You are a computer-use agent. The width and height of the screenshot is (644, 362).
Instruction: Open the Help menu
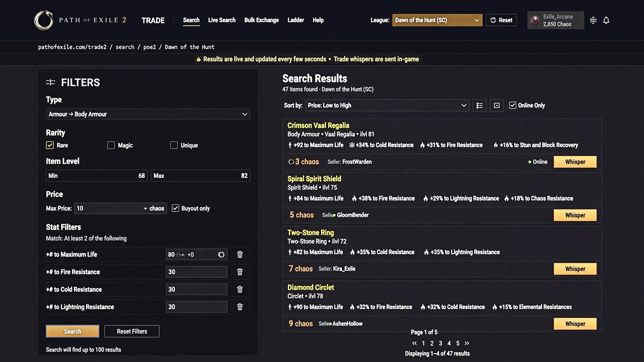318,20
